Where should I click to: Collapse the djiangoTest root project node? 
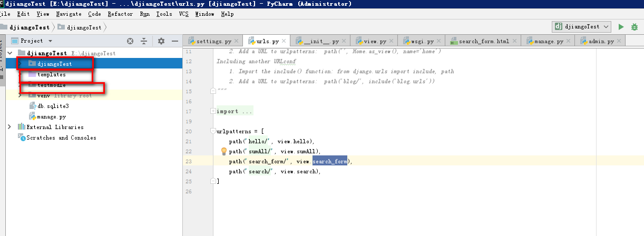(10, 53)
